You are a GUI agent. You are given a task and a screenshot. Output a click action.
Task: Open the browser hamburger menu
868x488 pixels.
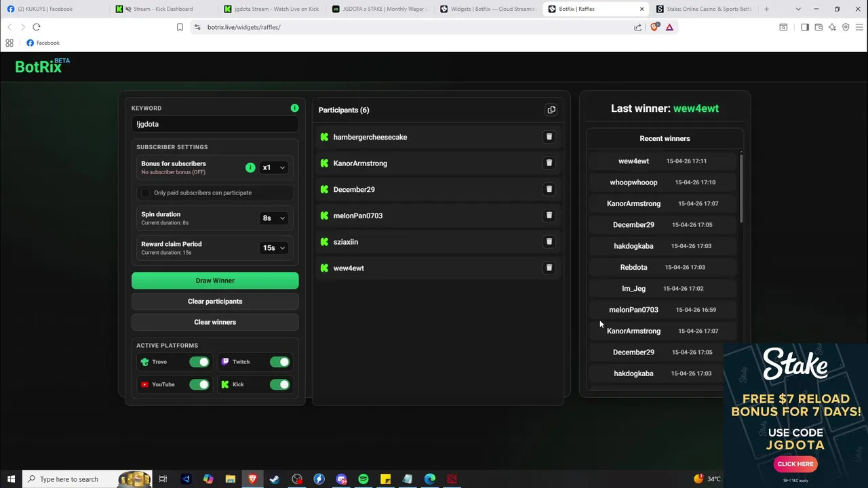click(x=859, y=27)
